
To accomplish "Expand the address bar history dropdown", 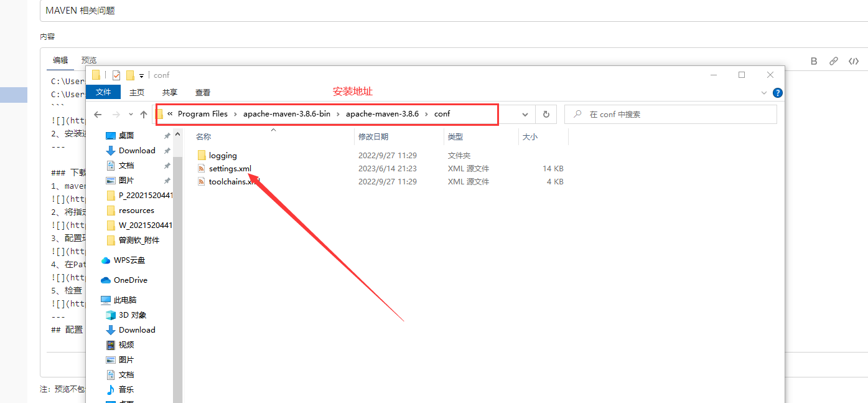I will 526,115.
